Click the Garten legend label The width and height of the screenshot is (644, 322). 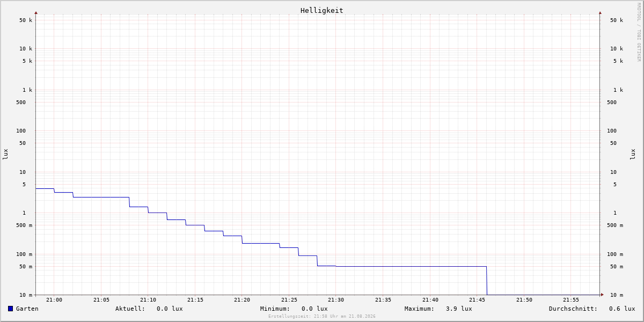27,309
